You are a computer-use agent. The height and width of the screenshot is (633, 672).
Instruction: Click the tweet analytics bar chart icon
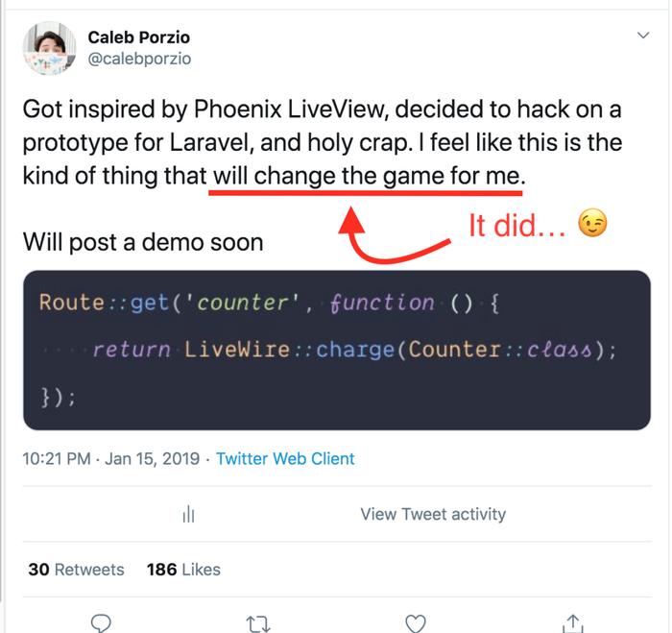(x=188, y=514)
